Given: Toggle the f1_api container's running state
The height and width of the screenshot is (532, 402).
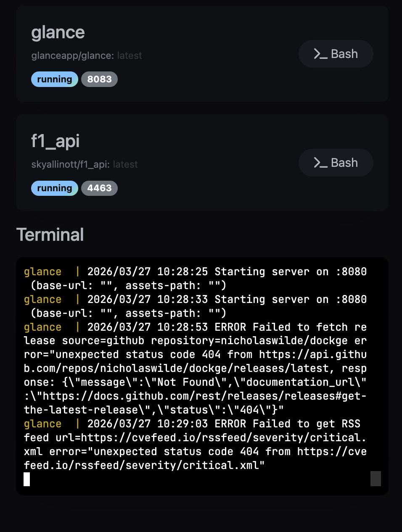Looking at the screenshot, I should click(x=54, y=188).
